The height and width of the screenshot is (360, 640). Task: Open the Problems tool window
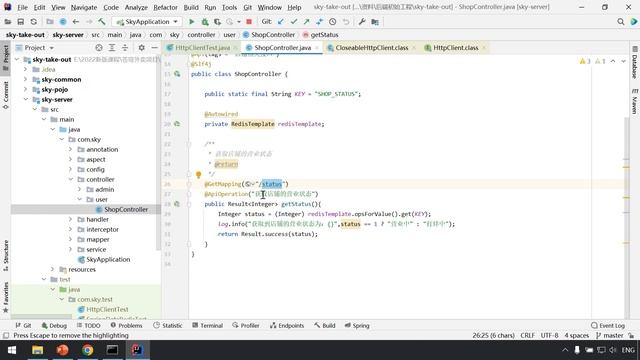tap(126, 326)
